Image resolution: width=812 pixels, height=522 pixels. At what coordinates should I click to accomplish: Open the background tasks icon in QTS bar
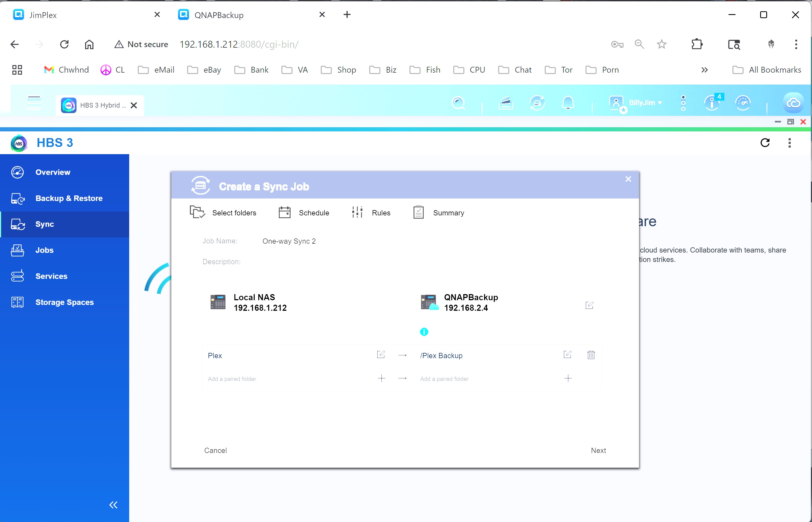pyautogui.click(x=506, y=103)
